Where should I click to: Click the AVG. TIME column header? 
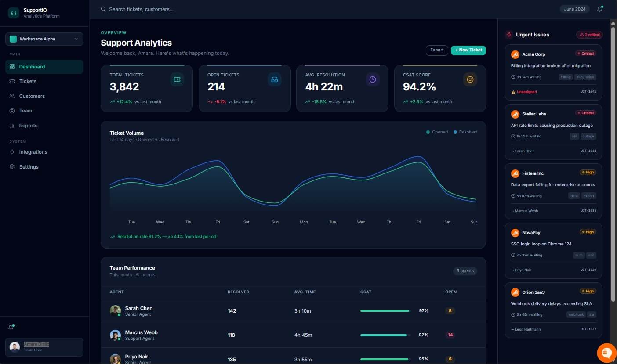305,292
